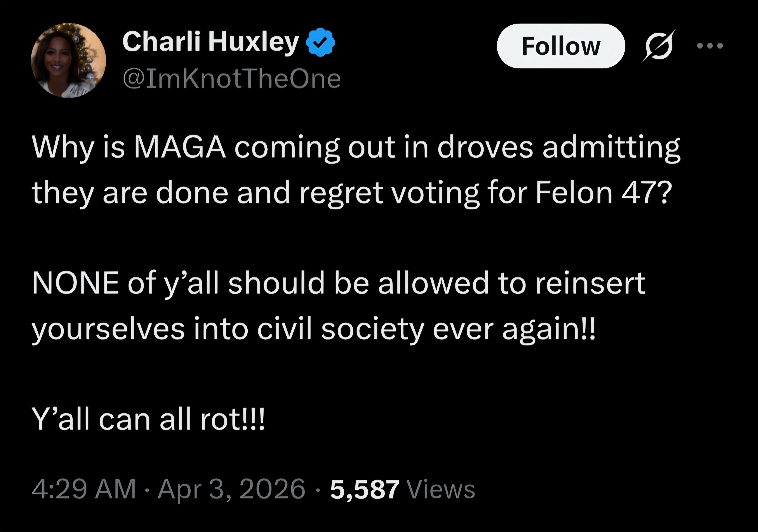Open Charli Huxley's profile picture

[x=68, y=60]
